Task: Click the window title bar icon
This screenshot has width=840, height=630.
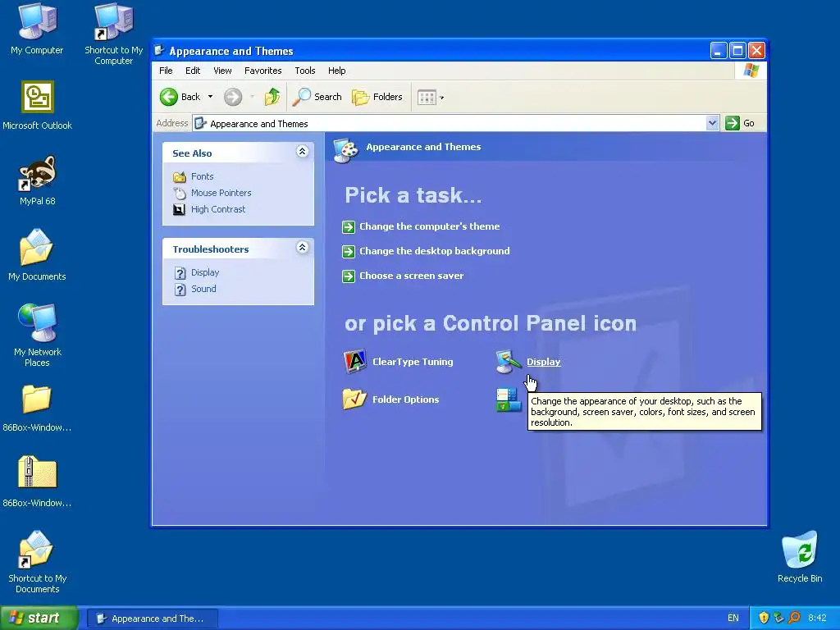Action: click(159, 51)
